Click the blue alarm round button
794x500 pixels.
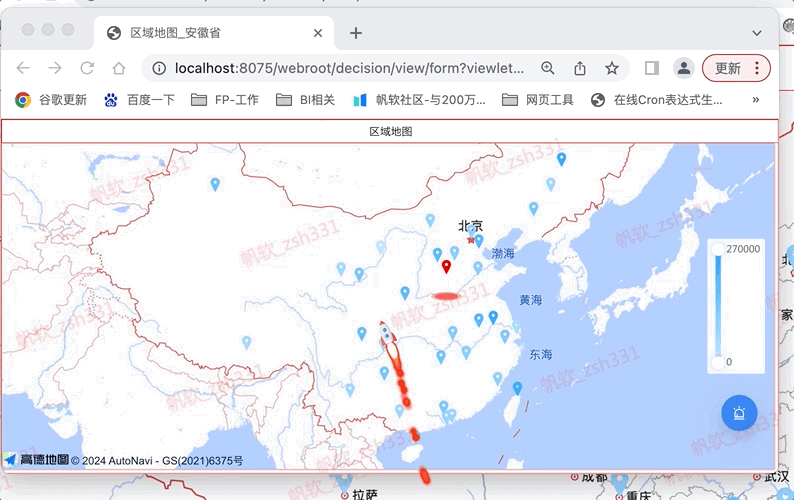[739, 413]
